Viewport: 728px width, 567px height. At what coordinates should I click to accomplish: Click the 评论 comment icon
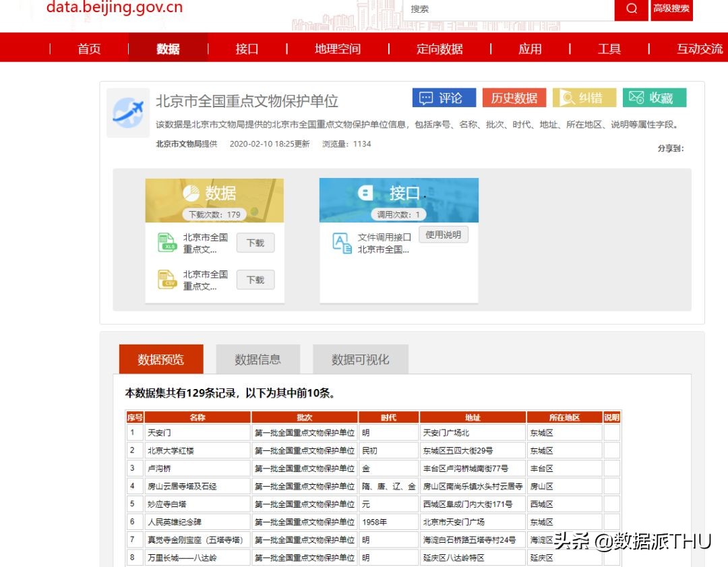425,98
